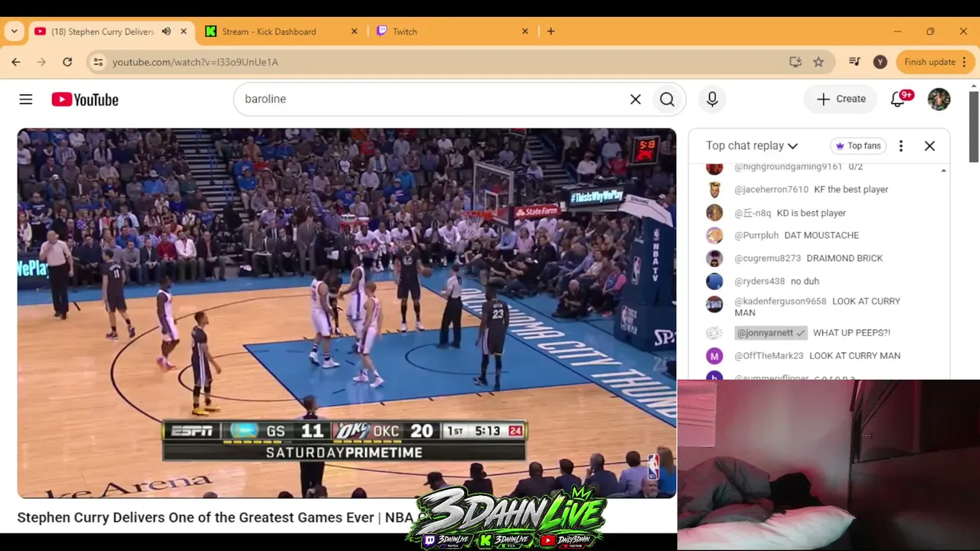Close the Kick Dashboard tab

click(x=354, y=31)
